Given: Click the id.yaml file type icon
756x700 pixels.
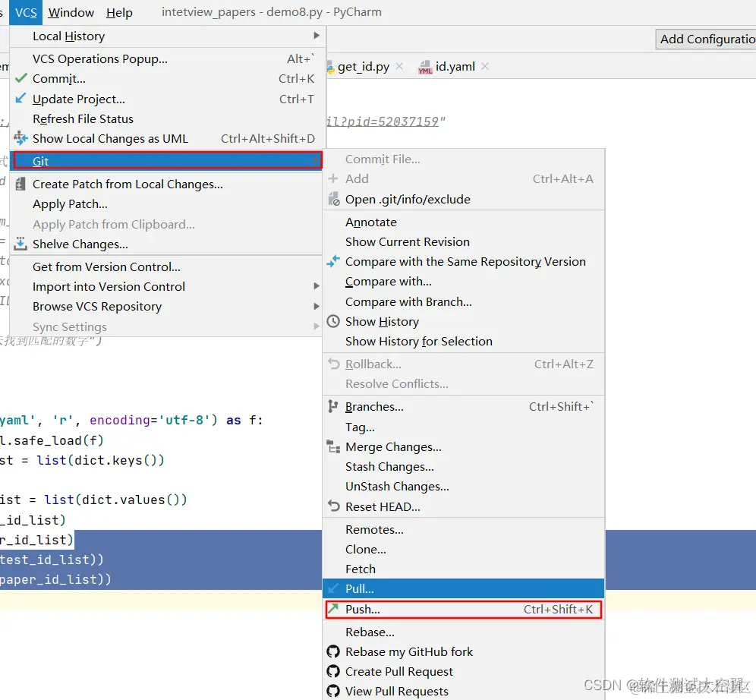Looking at the screenshot, I should click(x=425, y=67).
